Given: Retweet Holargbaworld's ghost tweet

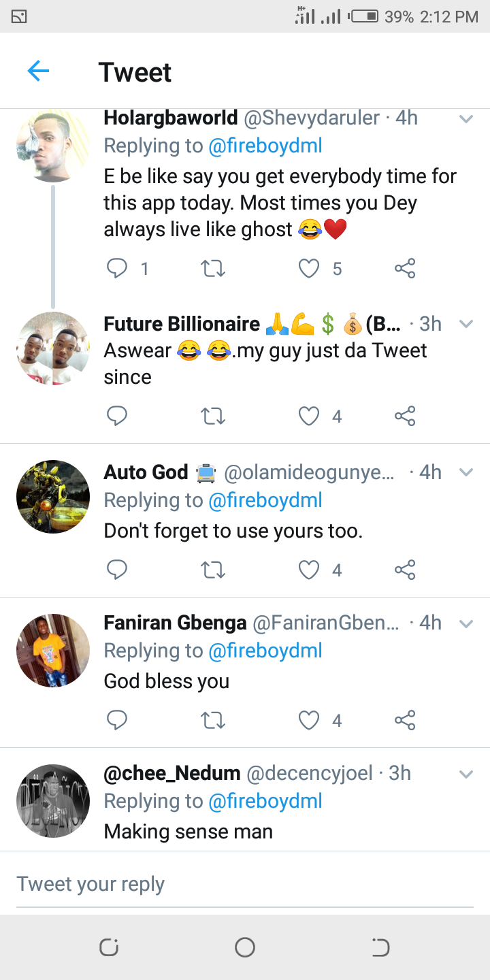Looking at the screenshot, I should (214, 269).
